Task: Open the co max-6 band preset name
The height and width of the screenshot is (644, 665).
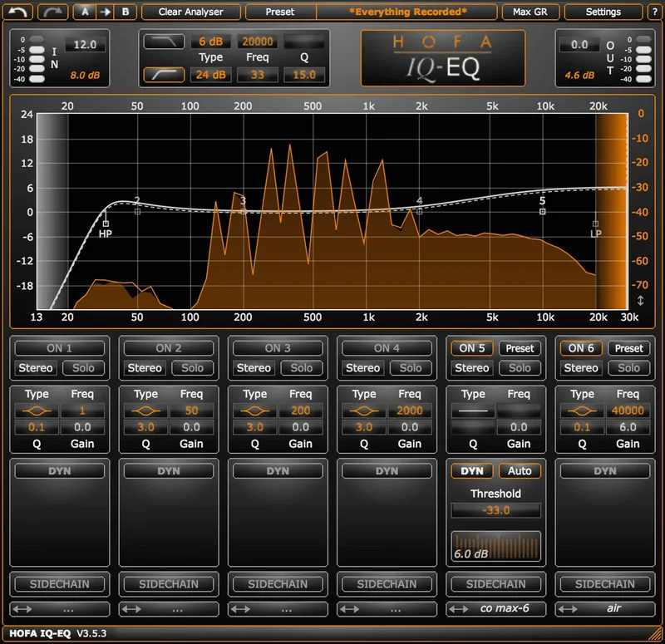Action: click(x=505, y=608)
